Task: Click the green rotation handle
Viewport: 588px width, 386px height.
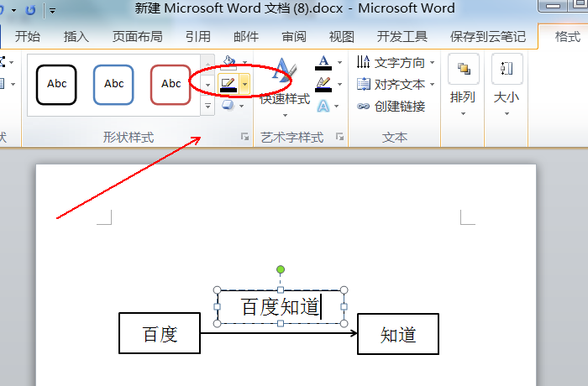Action: tap(281, 269)
